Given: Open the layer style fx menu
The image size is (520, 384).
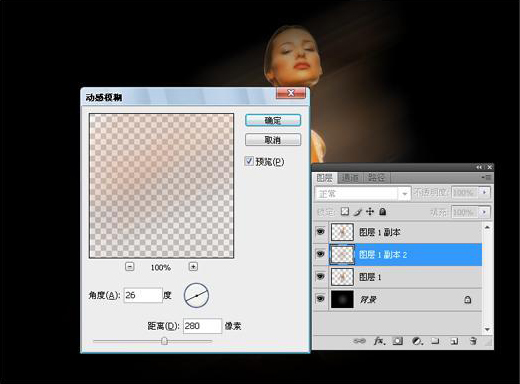Looking at the screenshot, I should tap(379, 341).
